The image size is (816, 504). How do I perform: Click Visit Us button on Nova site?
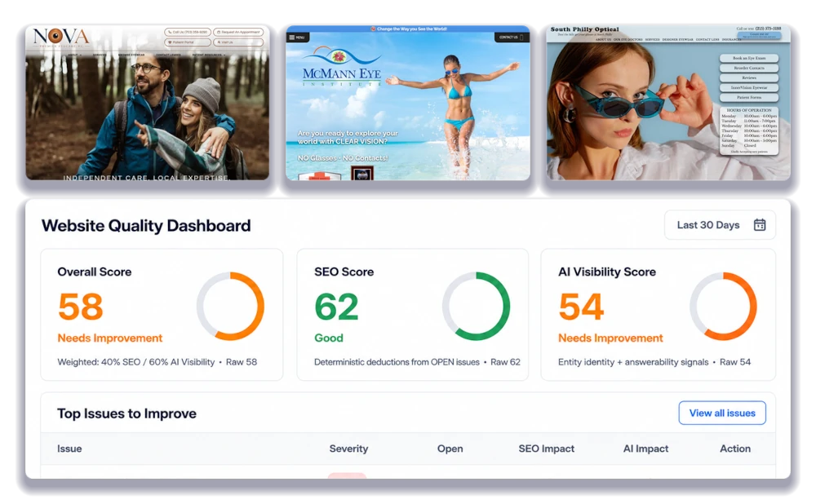[238, 42]
